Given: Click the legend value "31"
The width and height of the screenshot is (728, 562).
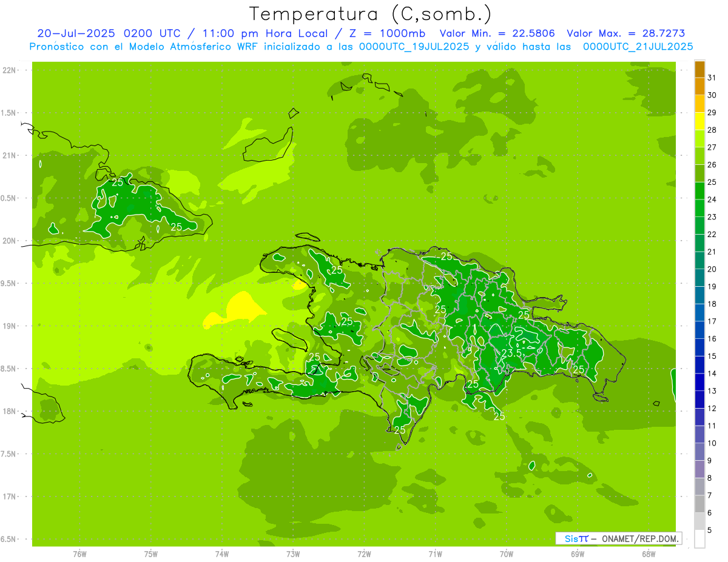Looking at the screenshot, I should pyautogui.click(x=712, y=78).
